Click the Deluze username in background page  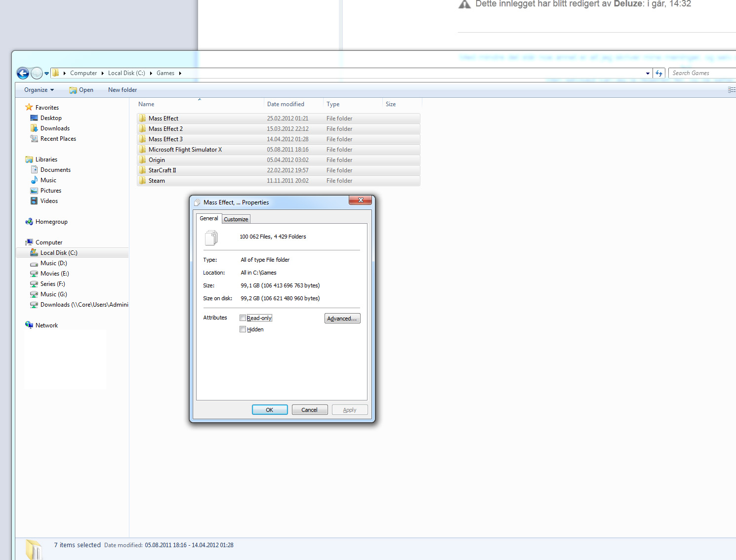click(628, 4)
